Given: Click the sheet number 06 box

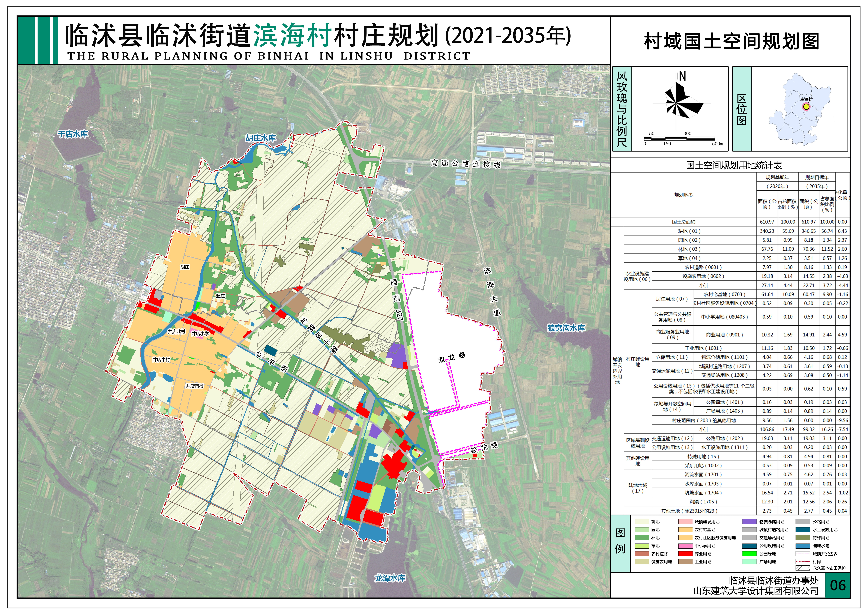Looking at the screenshot, I should coord(837,585).
